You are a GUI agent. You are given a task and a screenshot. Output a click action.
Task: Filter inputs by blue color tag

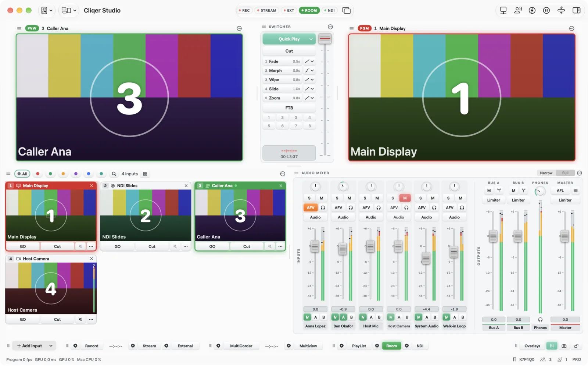coord(89,174)
